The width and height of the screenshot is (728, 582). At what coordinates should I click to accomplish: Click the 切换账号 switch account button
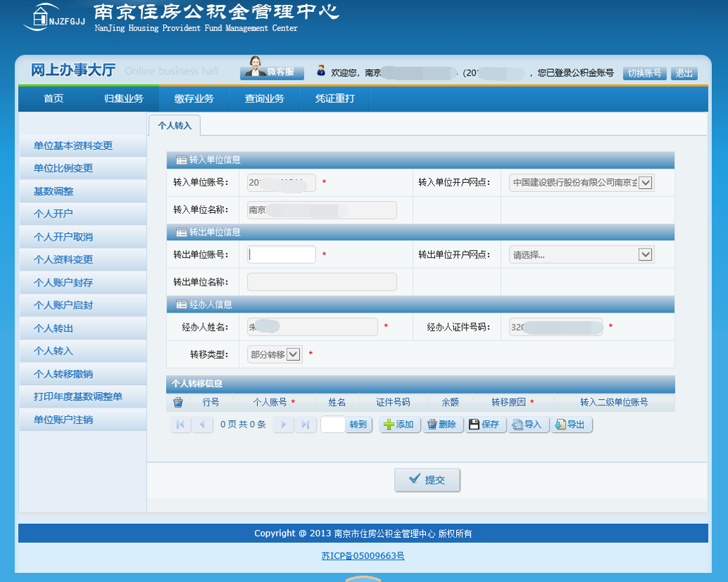tap(644, 73)
